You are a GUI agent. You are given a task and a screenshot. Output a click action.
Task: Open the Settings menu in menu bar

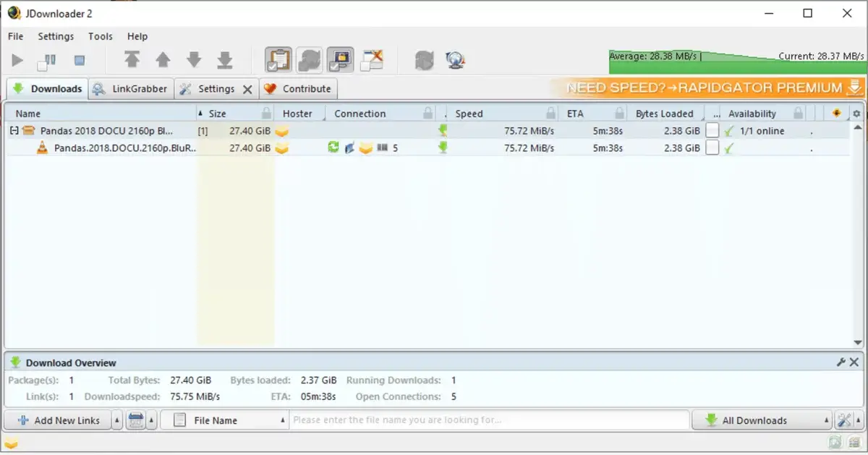tap(56, 36)
